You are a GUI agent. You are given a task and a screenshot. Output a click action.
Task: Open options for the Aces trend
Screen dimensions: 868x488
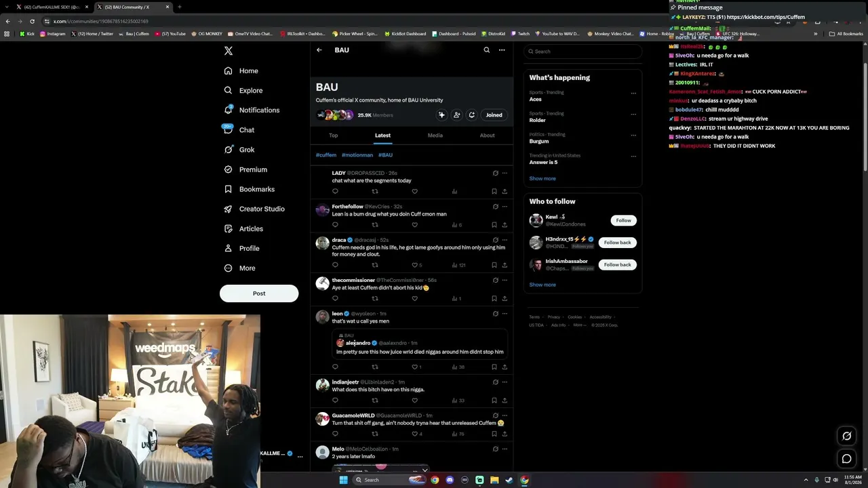pyautogui.click(x=633, y=93)
